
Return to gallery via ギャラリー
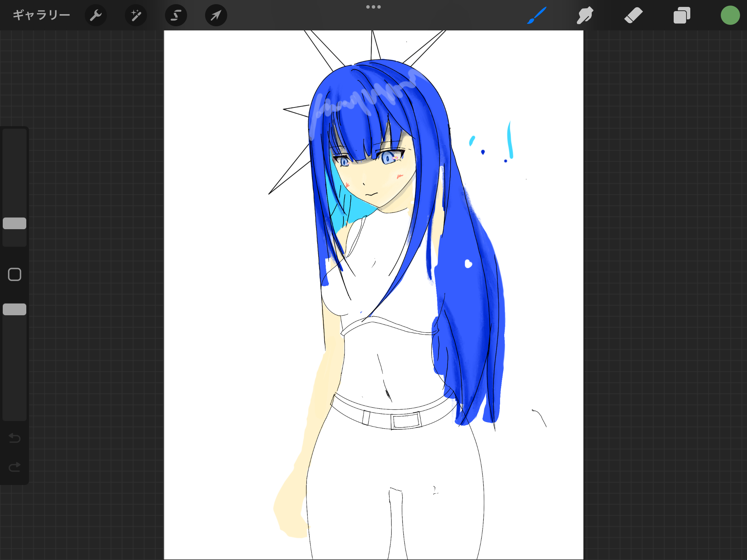tap(41, 15)
